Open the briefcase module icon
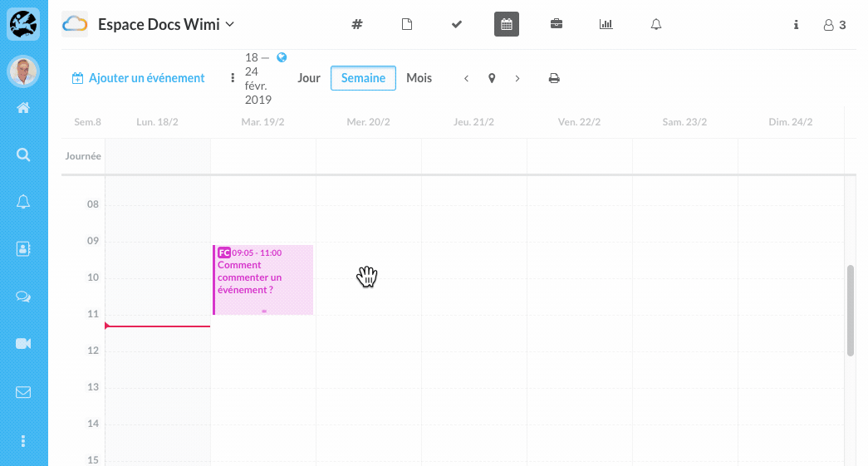 [x=557, y=24]
